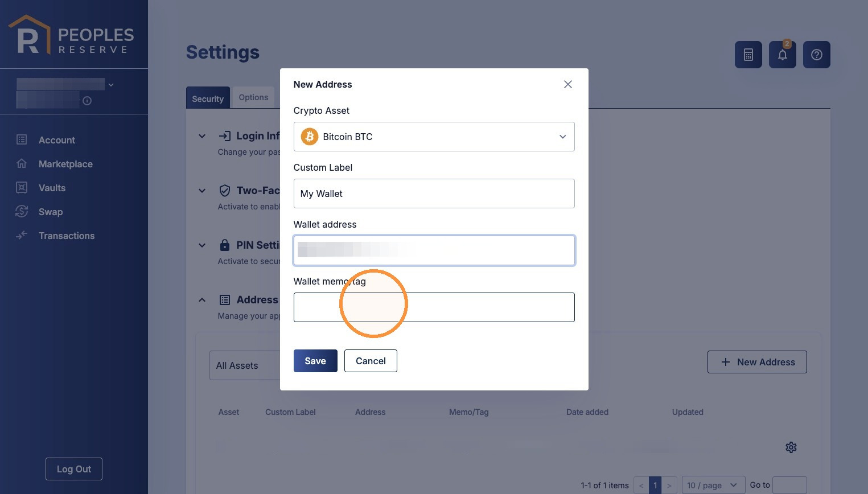Image resolution: width=868 pixels, height=494 pixels.
Task: Open the calculator icon in header
Action: coord(748,55)
